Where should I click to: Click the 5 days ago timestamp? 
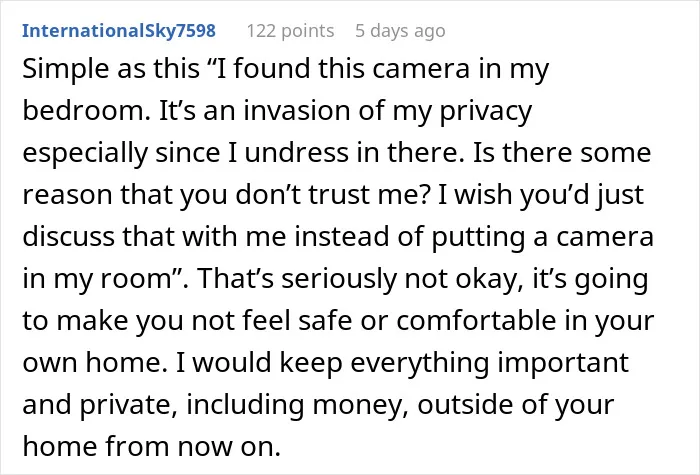[x=400, y=31]
